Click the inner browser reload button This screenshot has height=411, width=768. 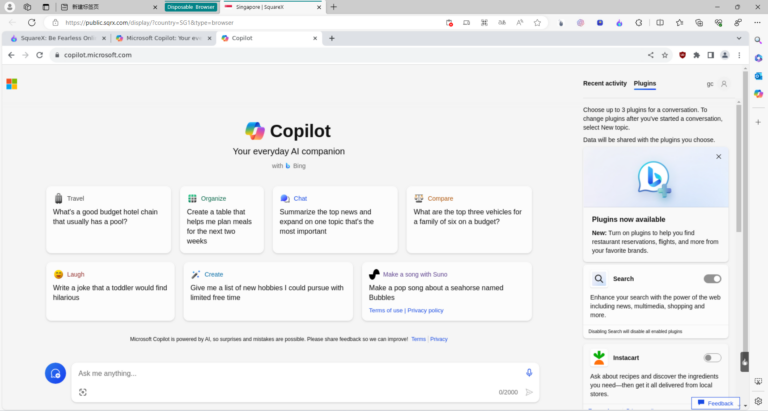click(x=39, y=55)
